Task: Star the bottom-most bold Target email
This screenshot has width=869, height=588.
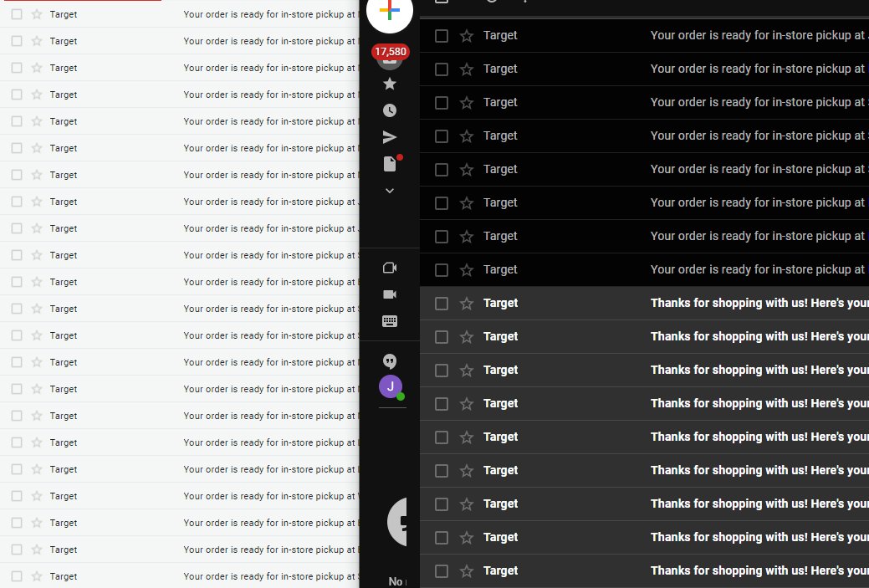Action: pyautogui.click(x=467, y=570)
